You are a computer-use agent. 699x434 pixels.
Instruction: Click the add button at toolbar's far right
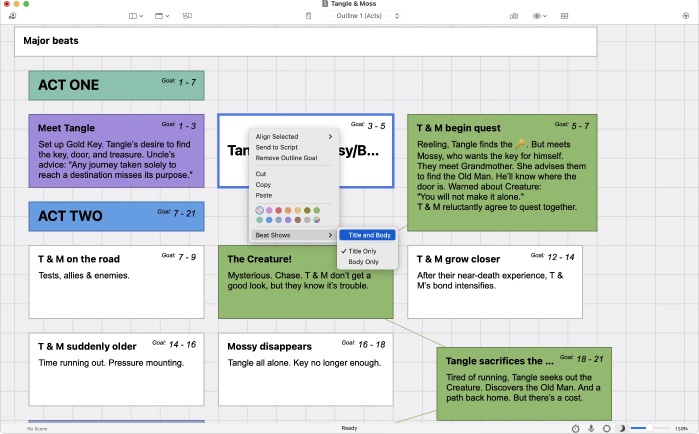685,16
